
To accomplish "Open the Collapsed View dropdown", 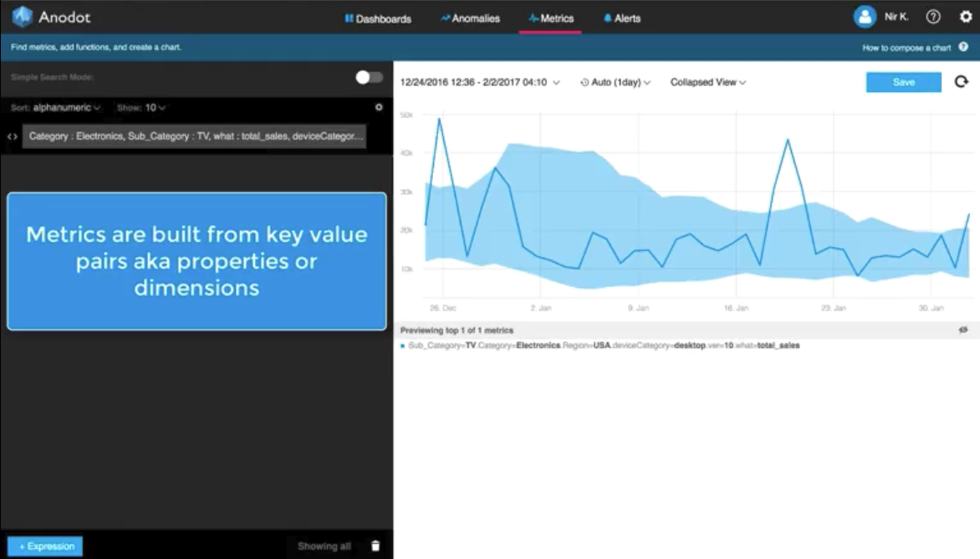I will point(707,82).
